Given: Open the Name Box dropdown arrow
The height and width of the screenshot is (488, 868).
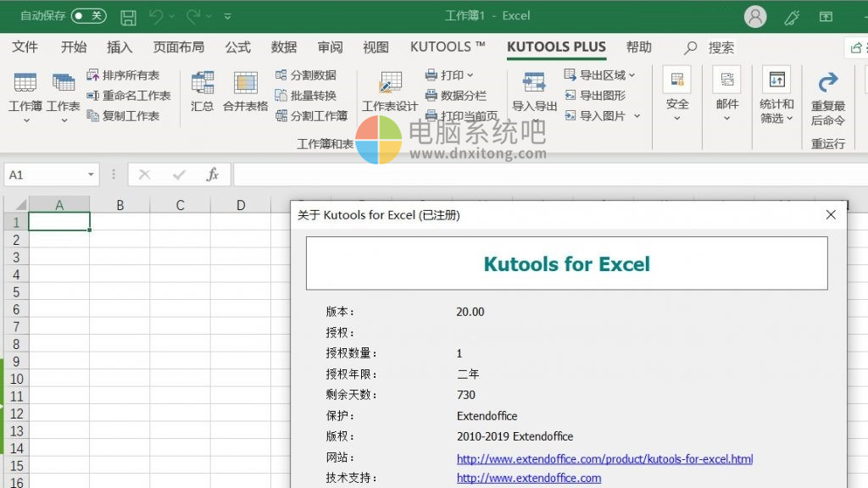Looking at the screenshot, I should tap(91, 175).
